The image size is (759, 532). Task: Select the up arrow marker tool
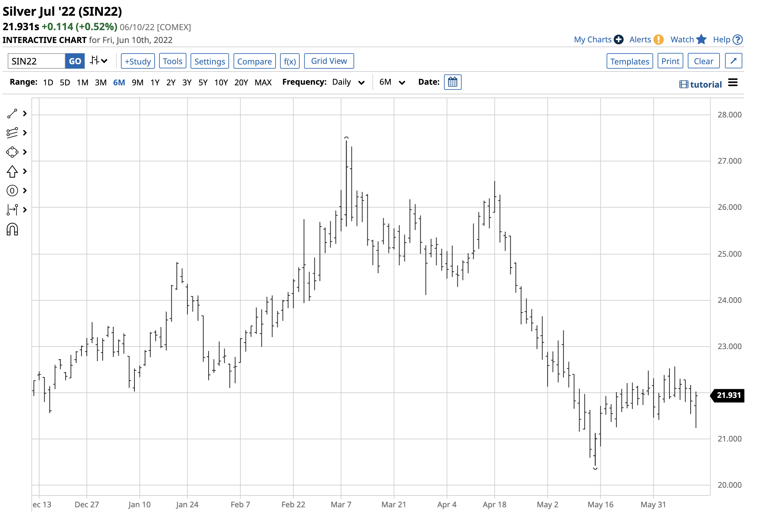tap(12, 171)
